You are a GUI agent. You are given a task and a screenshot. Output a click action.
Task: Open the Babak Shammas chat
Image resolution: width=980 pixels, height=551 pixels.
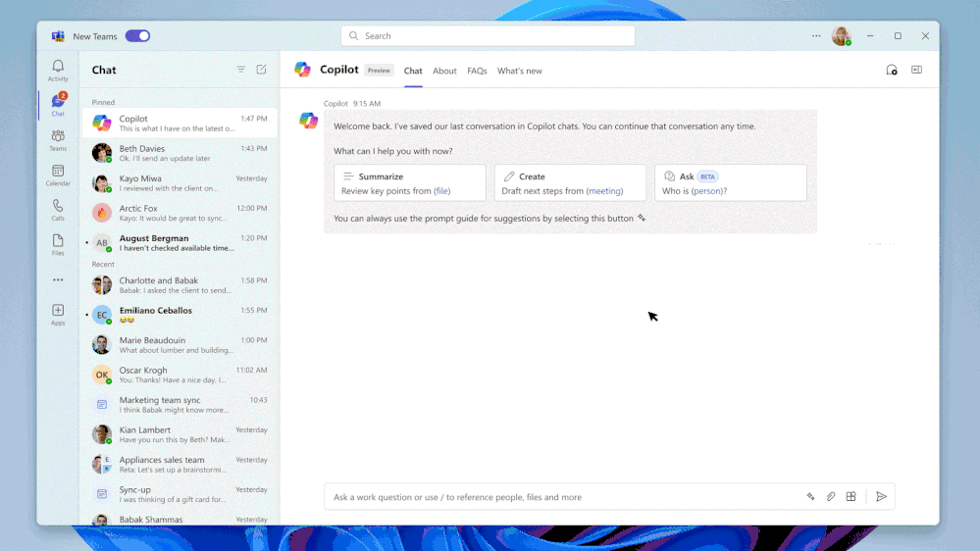click(x=180, y=519)
